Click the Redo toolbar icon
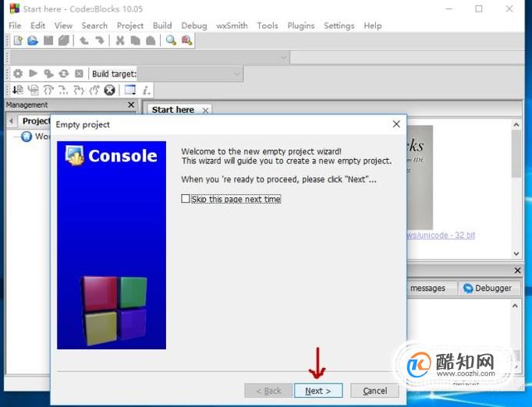This screenshot has height=407, width=532. (x=99, y=41)
